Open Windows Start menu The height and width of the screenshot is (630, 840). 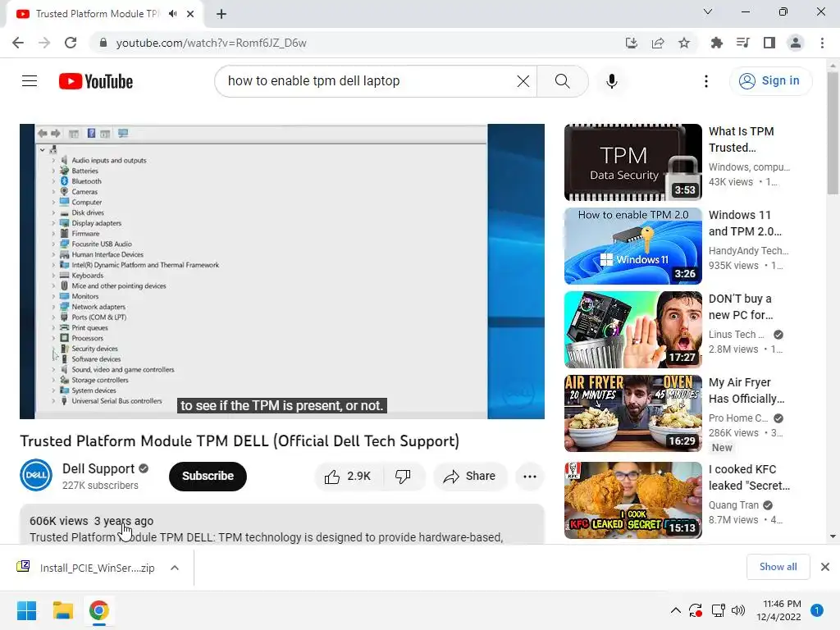[27, 610]
